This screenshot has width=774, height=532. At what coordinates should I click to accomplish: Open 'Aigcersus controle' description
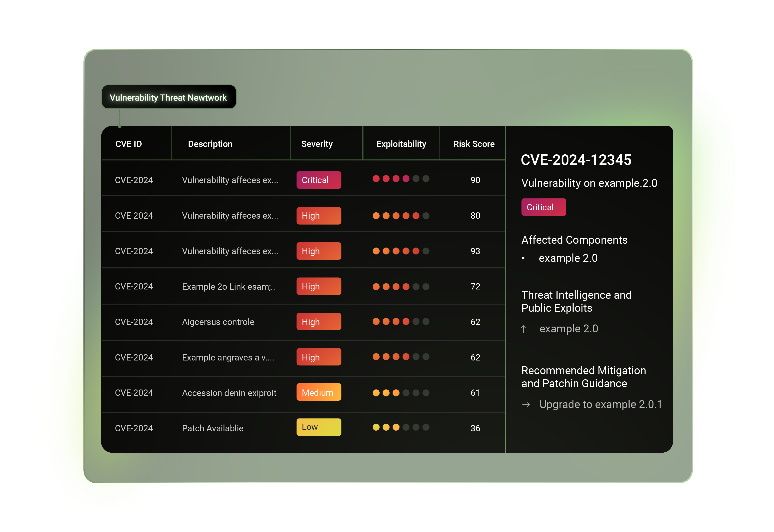(x=218, y=322)
